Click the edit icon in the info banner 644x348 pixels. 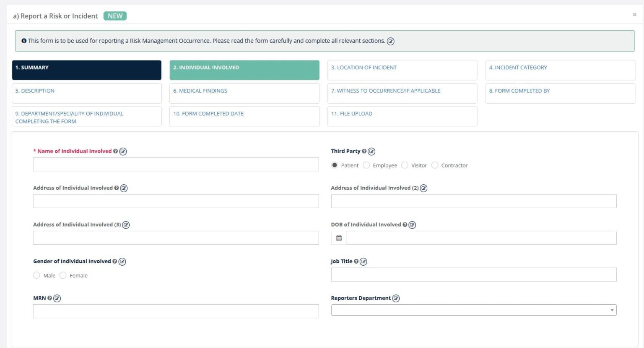[391, 41]
